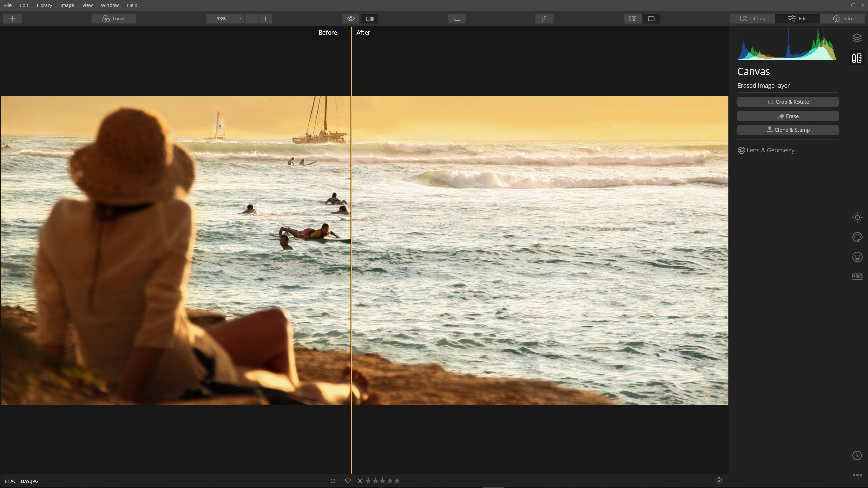Open the export share icon
The height and width of the screenshot is (488, 868).
click(545, 19)
